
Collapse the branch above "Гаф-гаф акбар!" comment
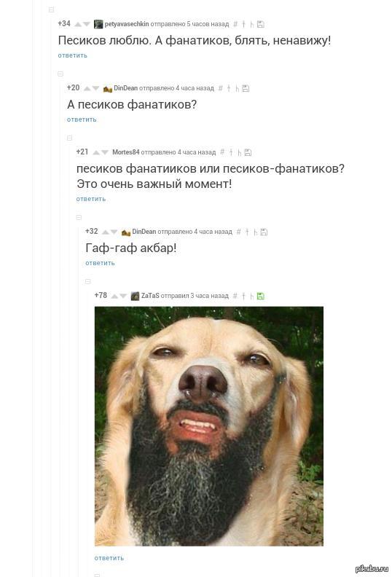(x=79, y=218)
